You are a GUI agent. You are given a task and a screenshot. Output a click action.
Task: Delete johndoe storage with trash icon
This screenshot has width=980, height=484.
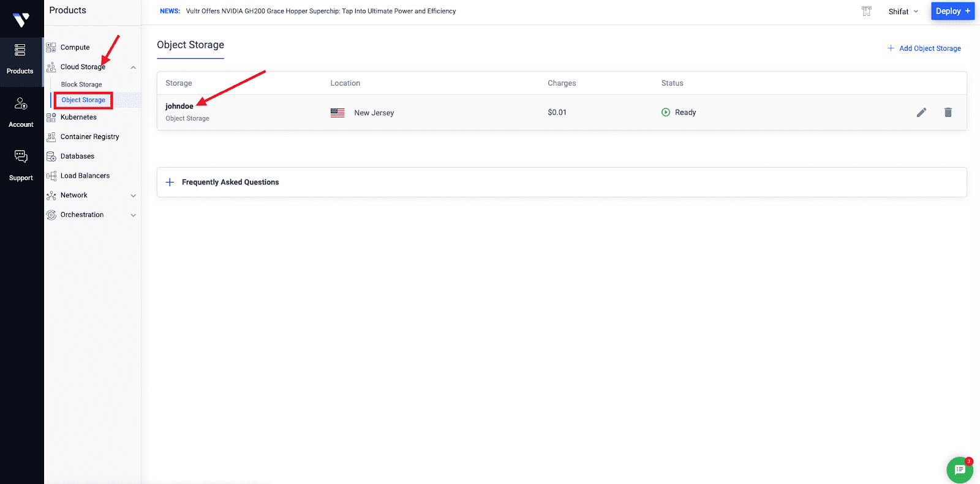point(948,112)
